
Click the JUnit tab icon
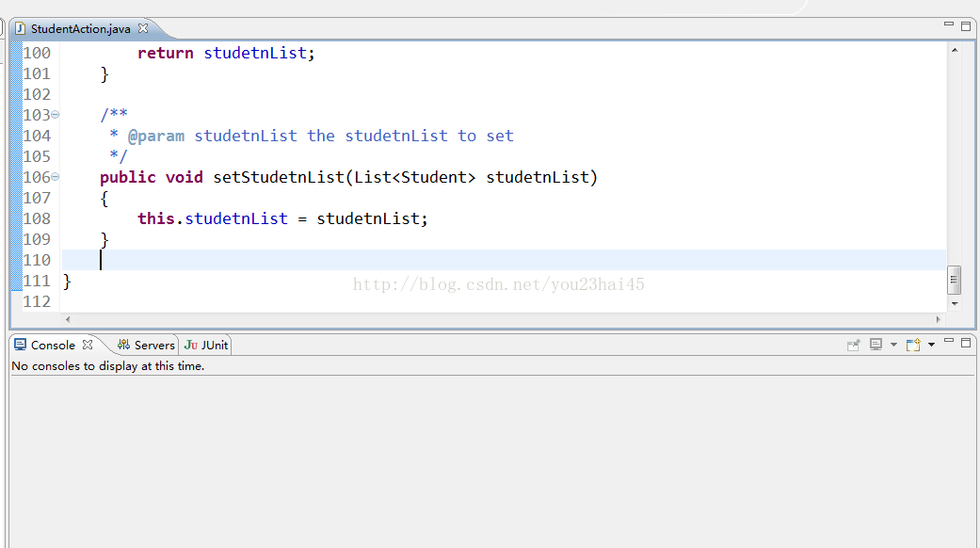click(x=190, y=345)
